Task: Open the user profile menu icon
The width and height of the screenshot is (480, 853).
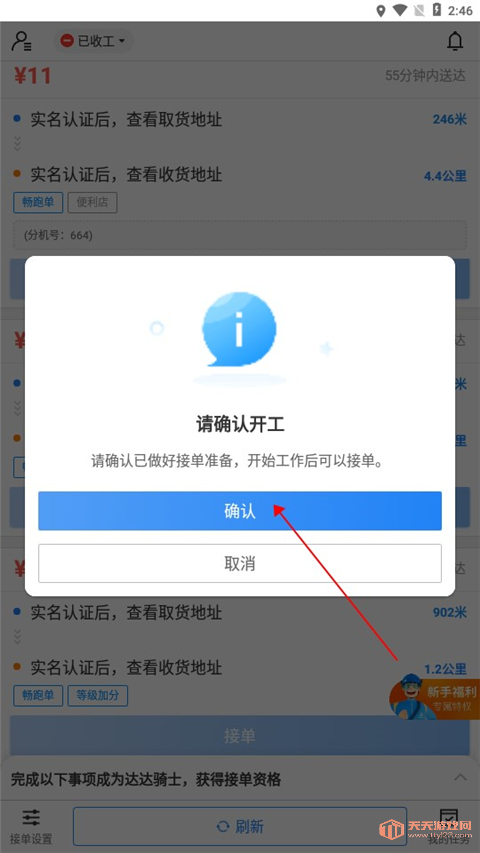Action: (x=21, y=41)
